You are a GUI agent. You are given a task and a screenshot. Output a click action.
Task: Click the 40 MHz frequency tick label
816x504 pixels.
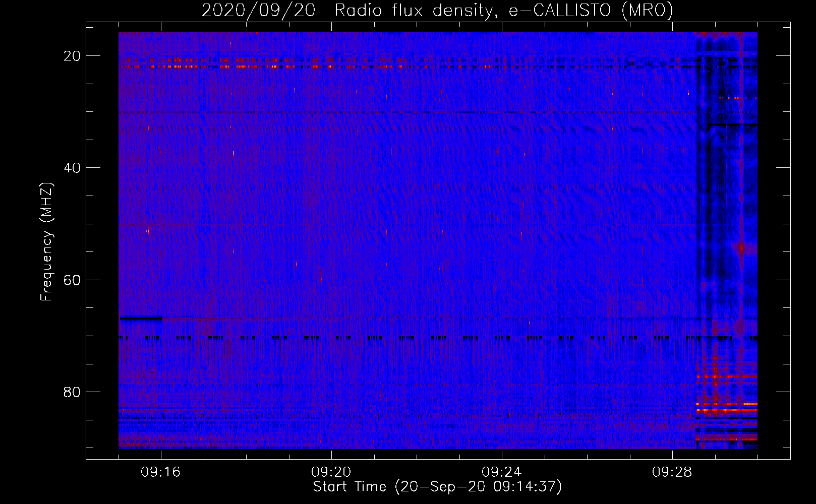pos(72,168)
